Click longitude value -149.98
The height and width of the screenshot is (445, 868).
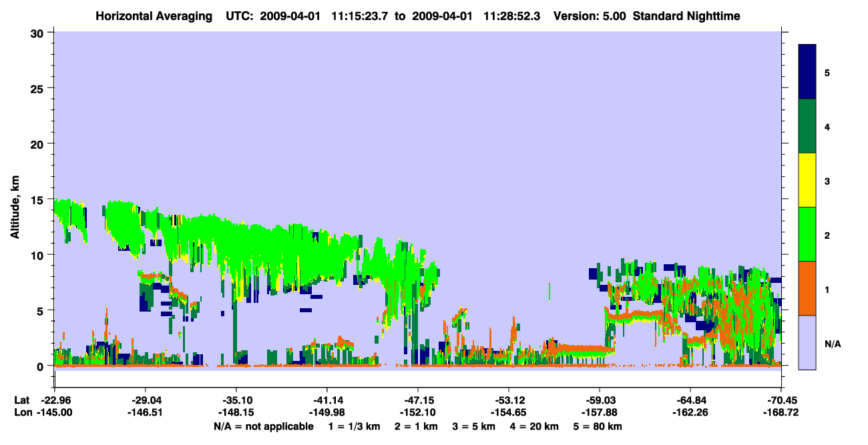click(327, 413)
